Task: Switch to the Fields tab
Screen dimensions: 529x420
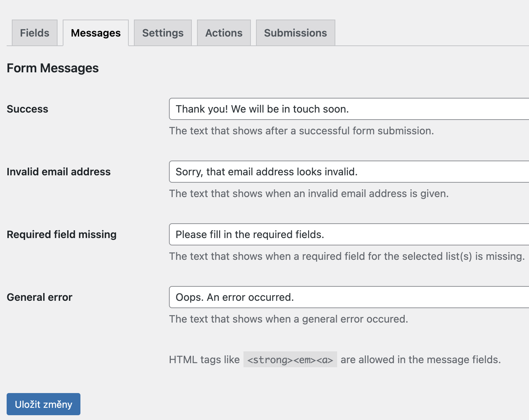Action: 35,33
